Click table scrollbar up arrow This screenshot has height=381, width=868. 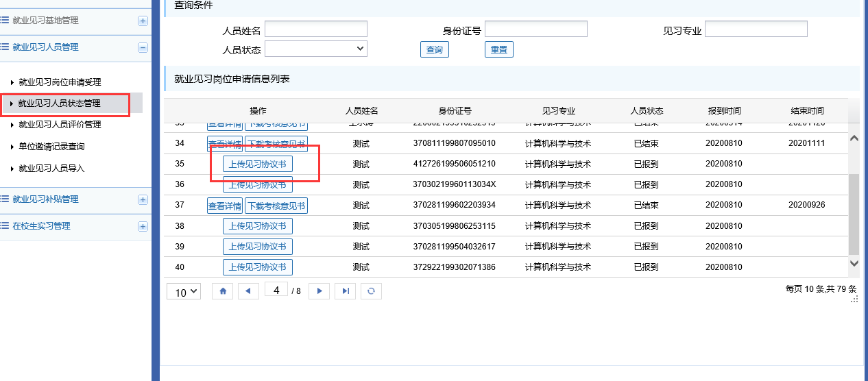[x=854, y=138]
